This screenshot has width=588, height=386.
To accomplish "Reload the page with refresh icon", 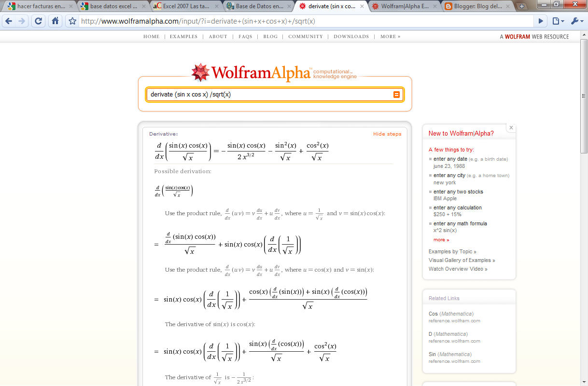I will click(38, 21).
